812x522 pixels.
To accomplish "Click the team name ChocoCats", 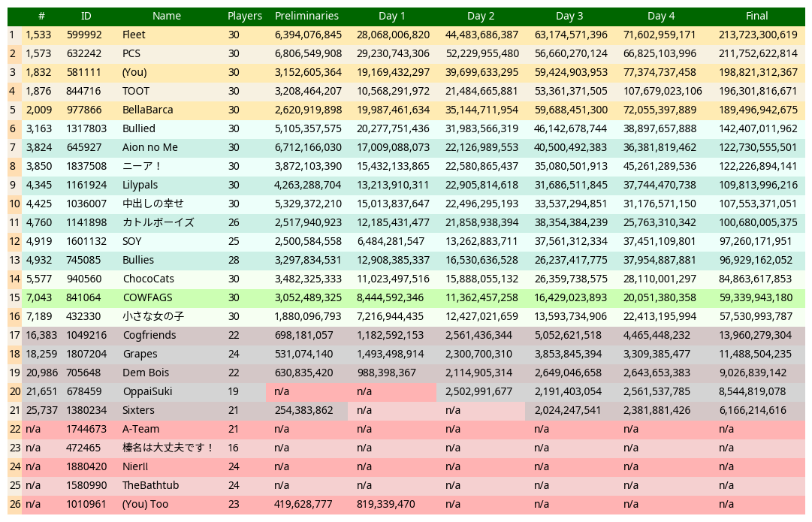I will [x=149, y=279].
